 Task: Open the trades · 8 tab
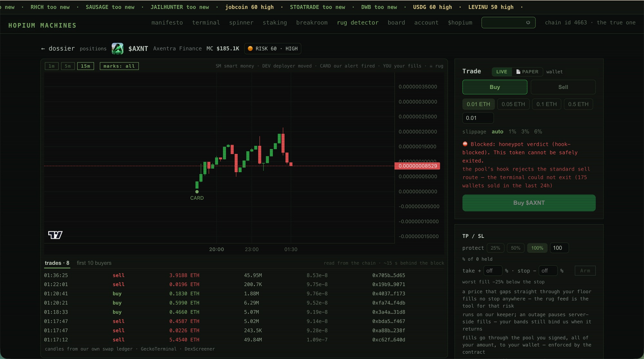click(57, 263)
